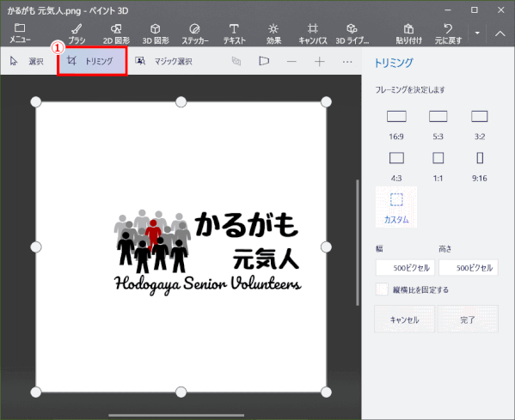Select the カスタム custom framing option
515x420 pixels.
pyautogui.click(x=396, y=207)
